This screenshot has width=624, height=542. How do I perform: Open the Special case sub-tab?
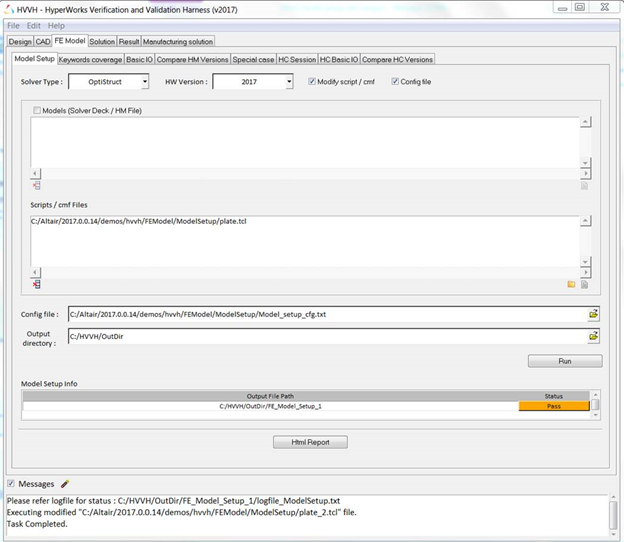(254, 60)
